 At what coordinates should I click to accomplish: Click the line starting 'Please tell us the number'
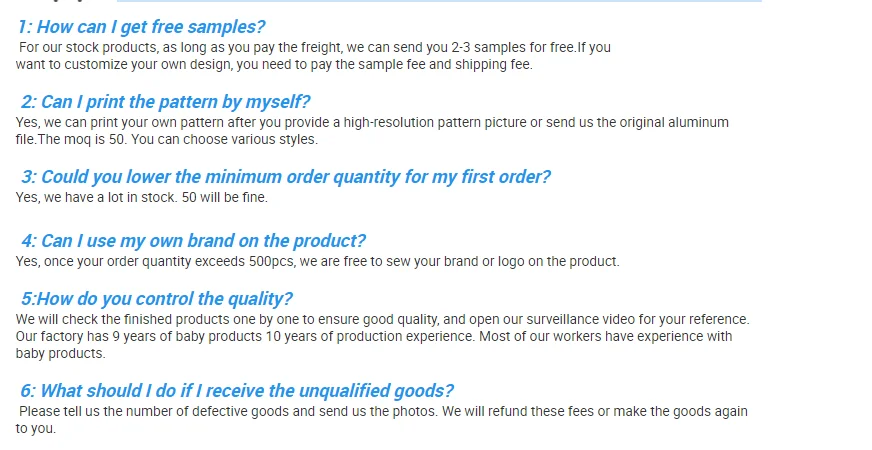pos(383,411)
